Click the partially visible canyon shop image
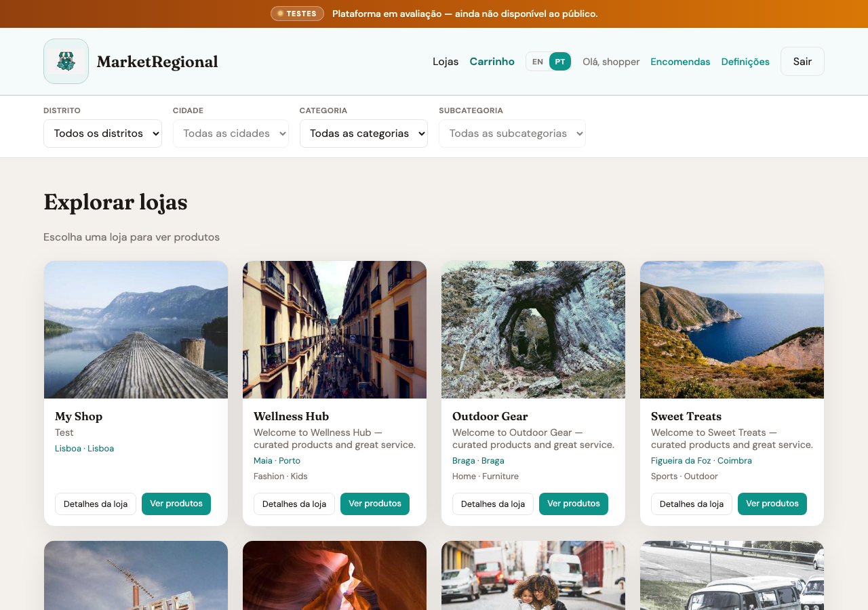Image resolution: width=868 pixels, height=610 pixels. tap(334, 575)
